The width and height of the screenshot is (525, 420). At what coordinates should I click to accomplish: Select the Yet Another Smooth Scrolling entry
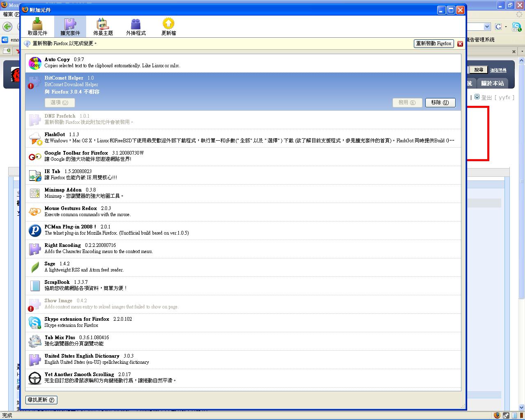pos(243,378)
